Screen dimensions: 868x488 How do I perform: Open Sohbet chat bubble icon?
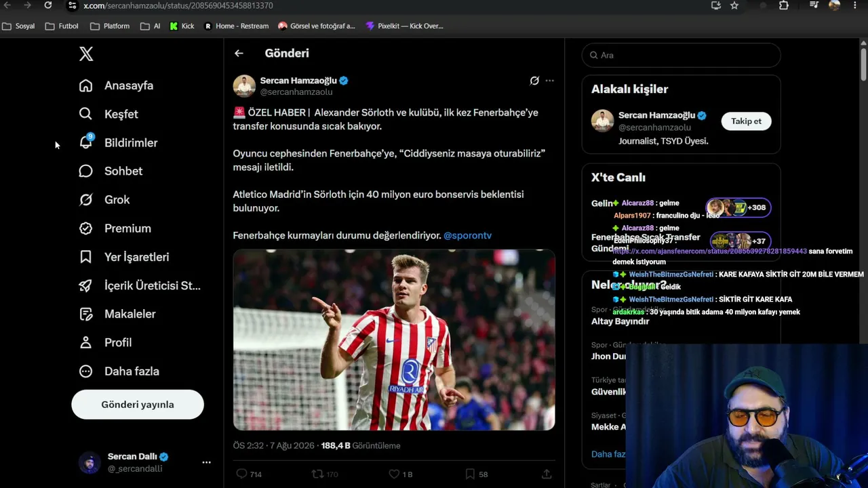click(x=85, y=171)
